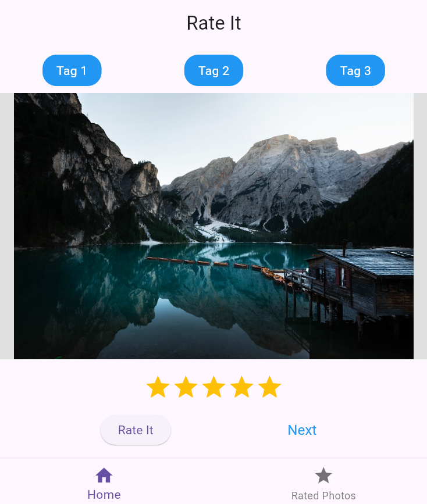Click the Rated Photos star icon
Screen dimensions: 427x504
(x=323, y=475)
